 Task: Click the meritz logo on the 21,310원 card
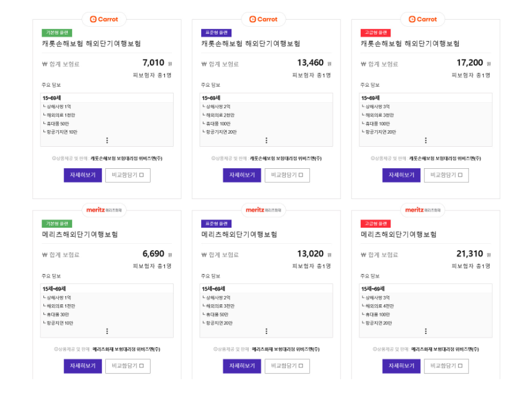(424, 210)
